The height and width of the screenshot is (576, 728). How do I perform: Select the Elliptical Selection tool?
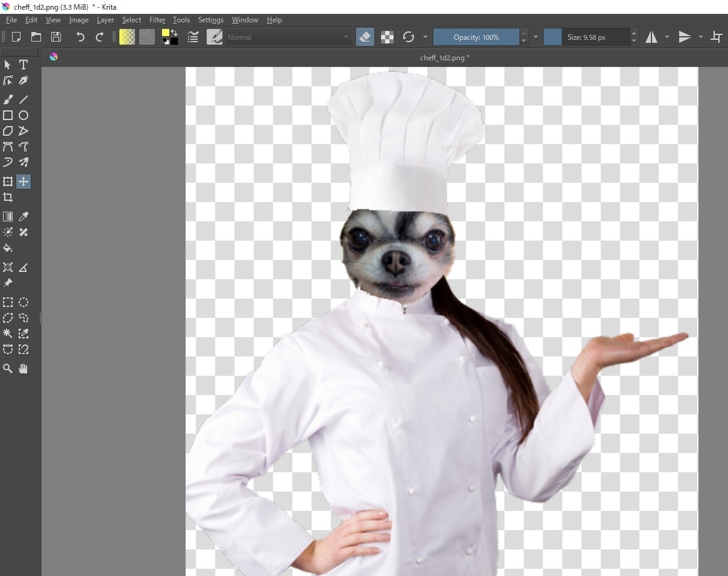[24, 302]
